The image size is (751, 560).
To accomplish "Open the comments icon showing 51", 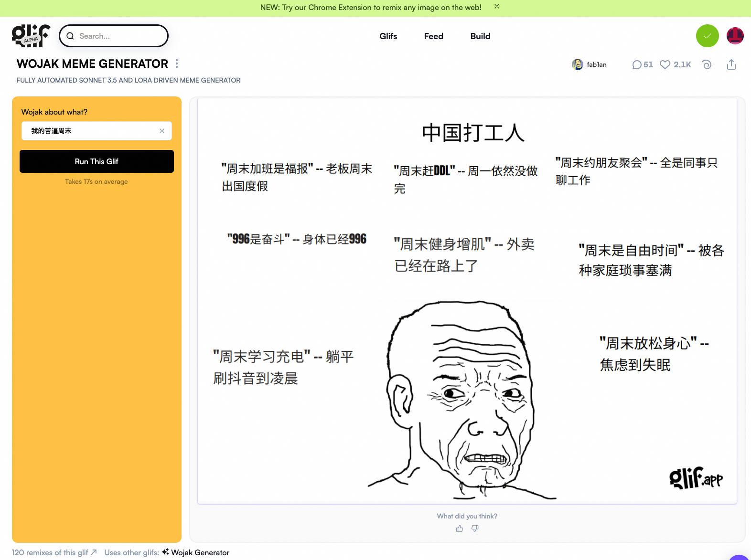I will click(636, 64).
